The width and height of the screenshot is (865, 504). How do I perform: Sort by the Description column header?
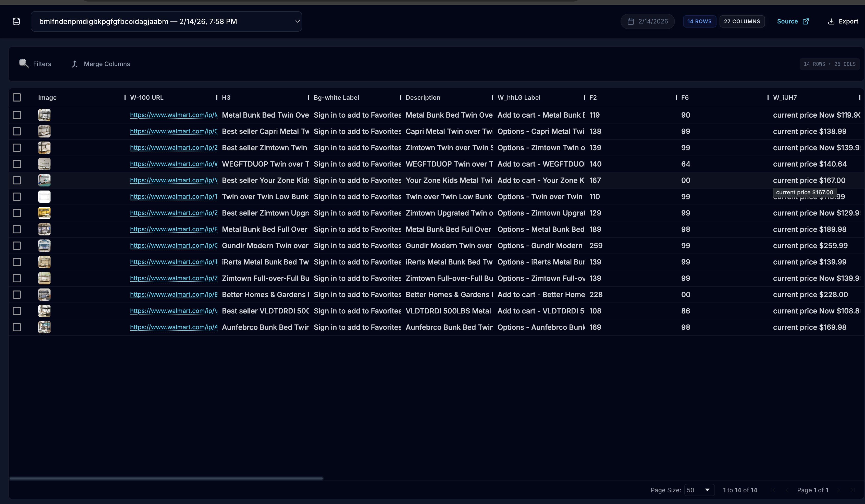pyautogui.click(x=423, y=97)
